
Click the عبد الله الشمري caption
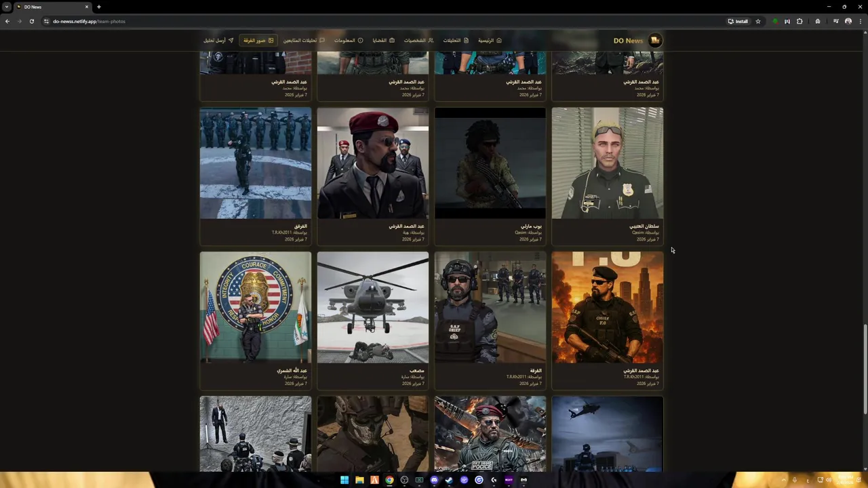tap(292, 371)
